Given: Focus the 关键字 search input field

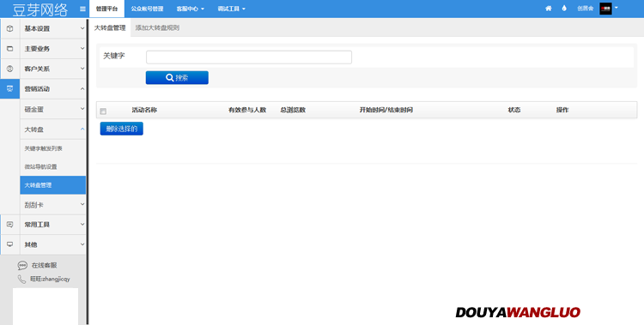Looking at the screenshot, I should point(249,57).
